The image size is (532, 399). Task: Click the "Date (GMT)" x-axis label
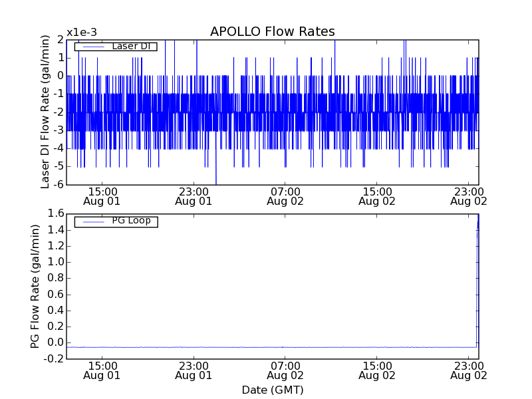[x=273, y=390]
